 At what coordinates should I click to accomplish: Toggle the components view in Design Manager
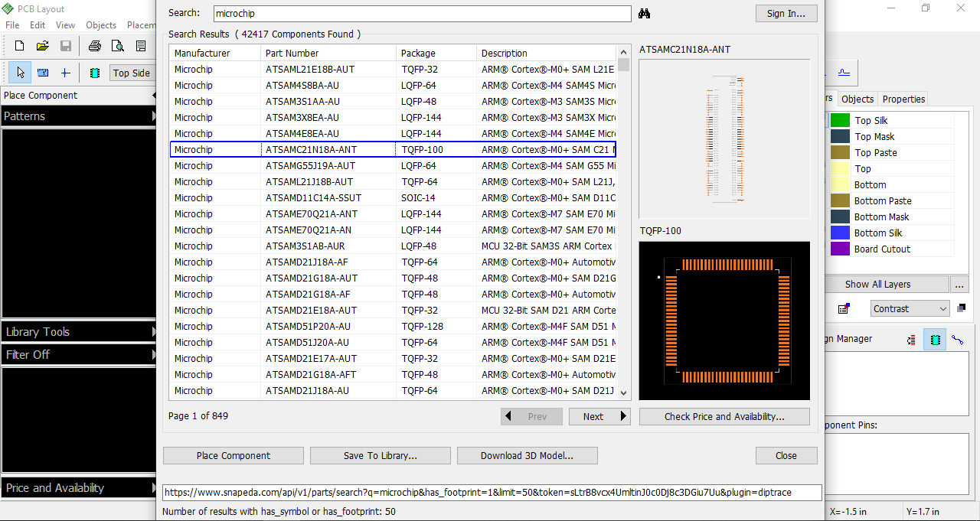(x=934, y=340)
